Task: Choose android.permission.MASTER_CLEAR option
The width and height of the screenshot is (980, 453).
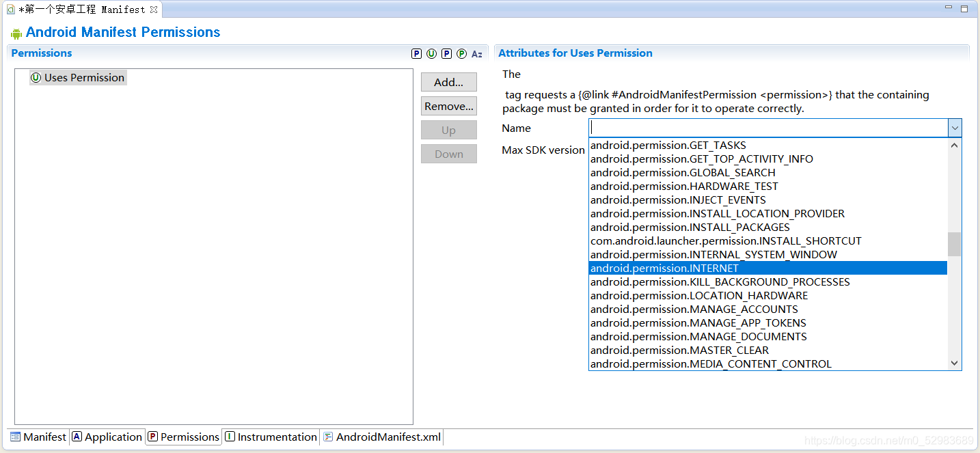Action: pos(768,351)
